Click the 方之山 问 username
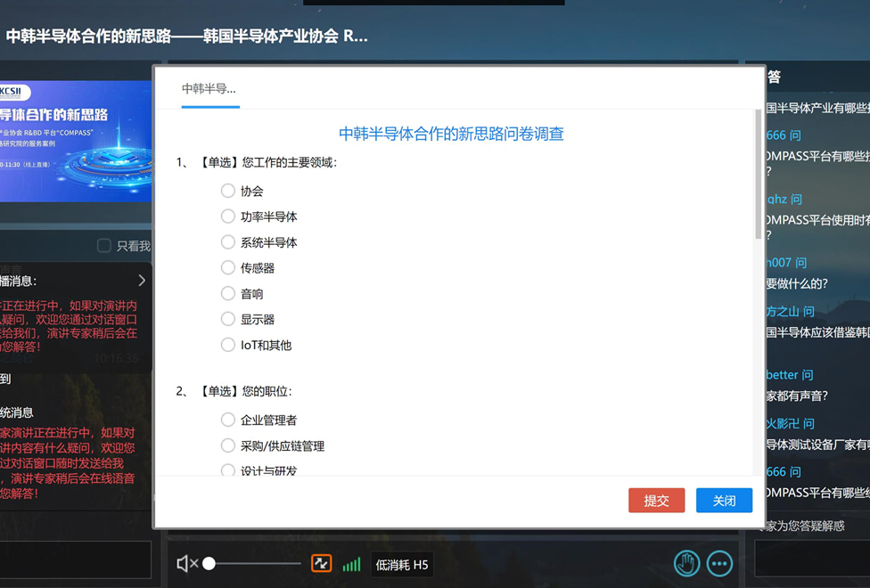 pos(790,311)
